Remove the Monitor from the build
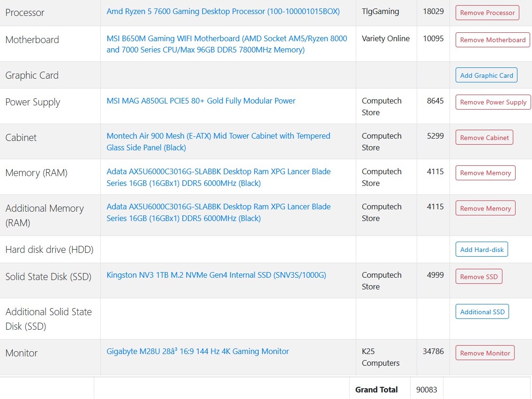This screenshot has width=532, height=399. 485,353
